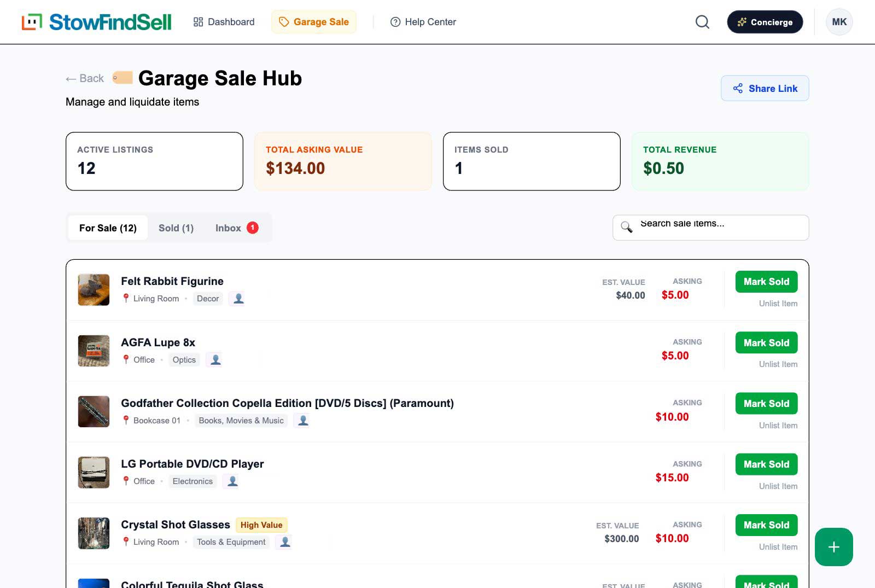Click the Tools & Equipment tag

point(231,542)
